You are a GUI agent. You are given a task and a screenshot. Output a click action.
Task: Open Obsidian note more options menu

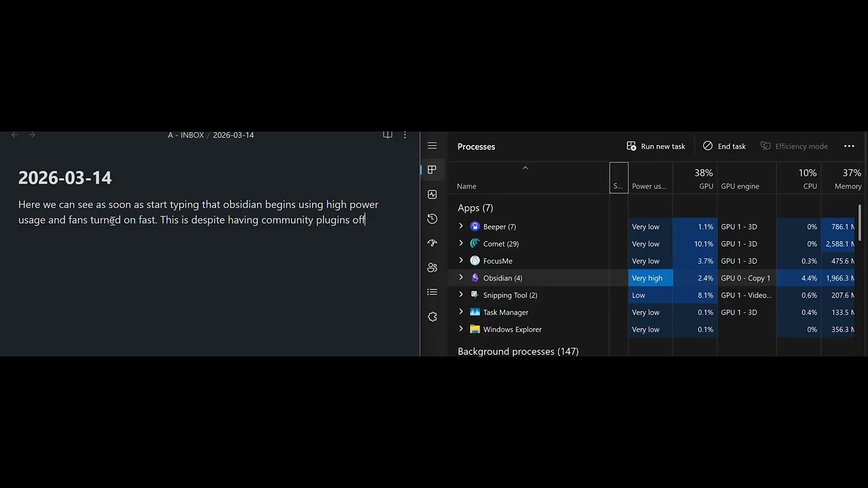pyautogui.click(x=405, y=135)
